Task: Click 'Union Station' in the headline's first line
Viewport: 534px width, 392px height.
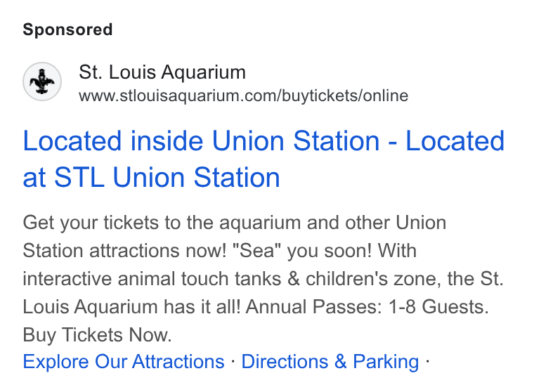Action: coord(296,141)
